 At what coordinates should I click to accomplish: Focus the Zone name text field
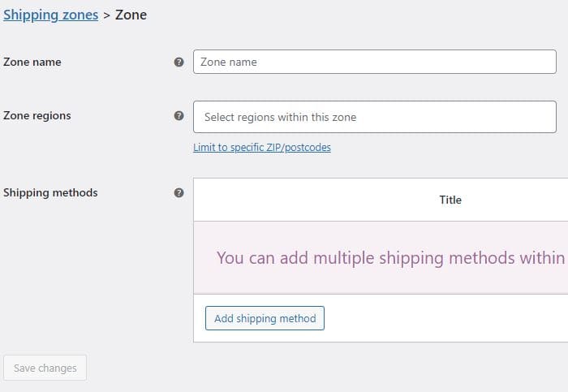[x=375, y=62]
